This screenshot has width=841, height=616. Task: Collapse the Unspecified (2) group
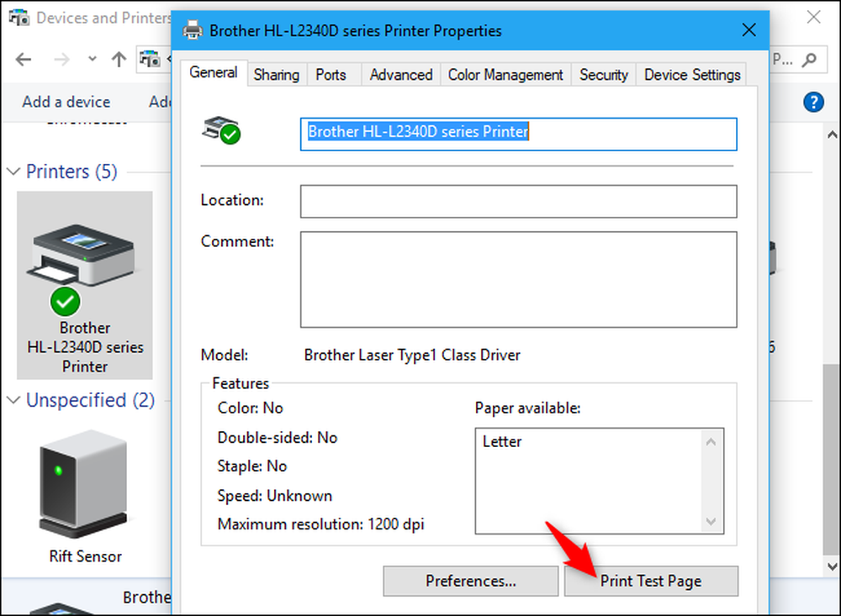[14, 400]
